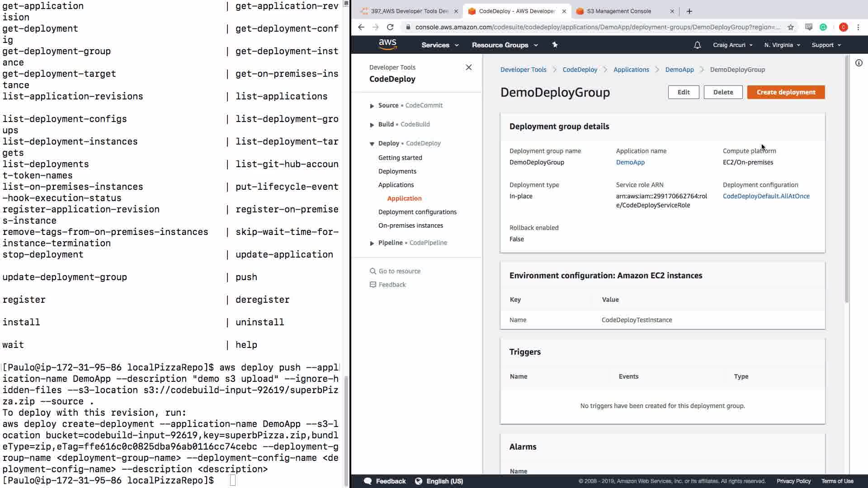Reload the page with the refresh icon
The height and width of the screenshot is (488, 868).
point(390,27)
